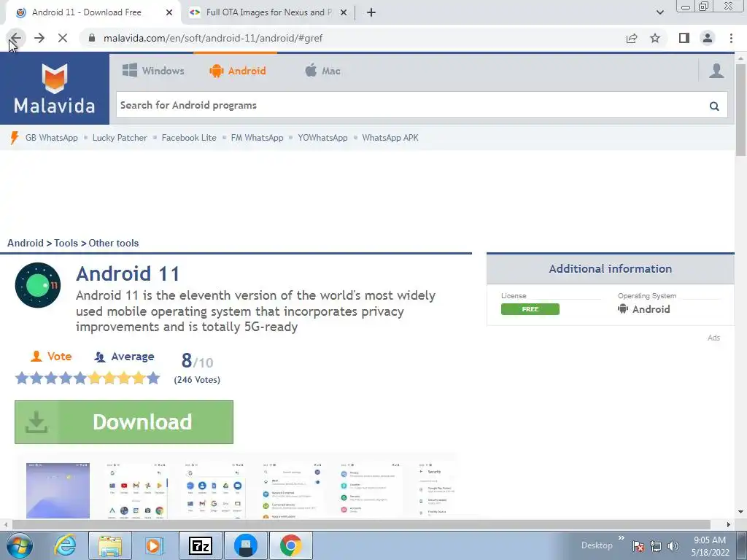Click the Tools breadcrumb link

tap(66, 243)
